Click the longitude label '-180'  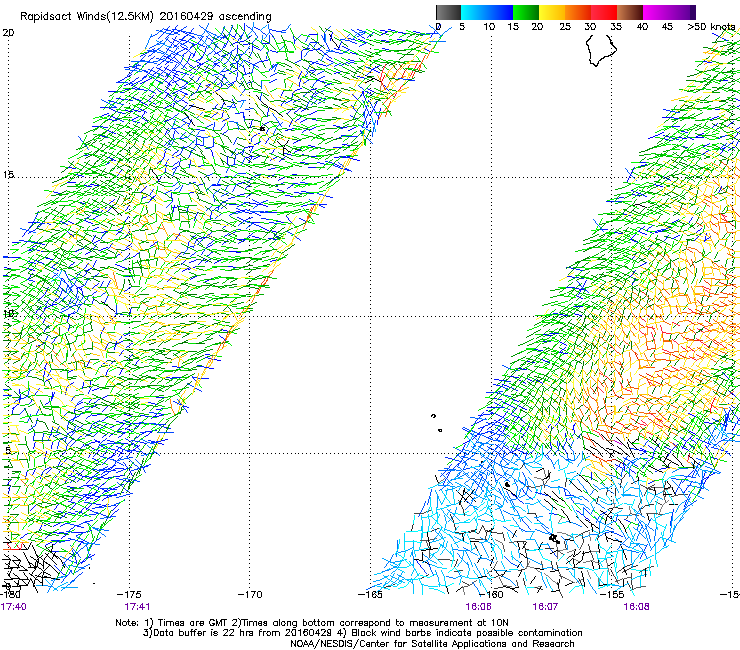[10, 595]
